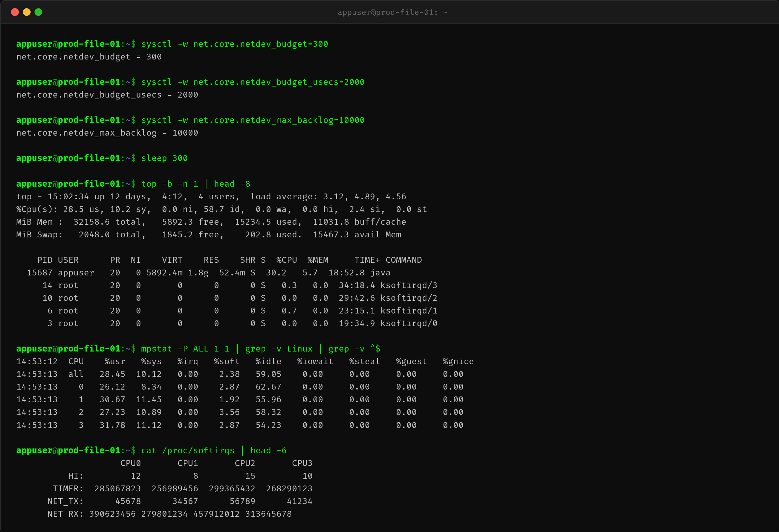Click output net.core.netdev_budget_usecs = 2000
The image size is (779, 532).
107,95
